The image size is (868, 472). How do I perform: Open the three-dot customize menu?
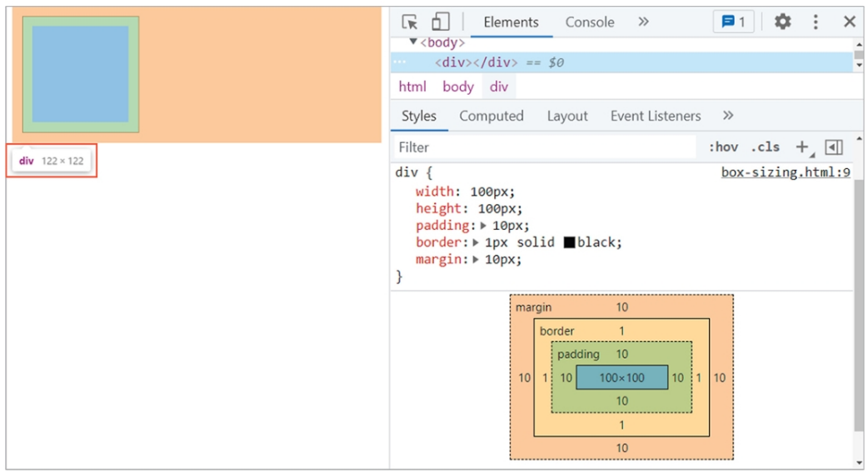point(816,22)
